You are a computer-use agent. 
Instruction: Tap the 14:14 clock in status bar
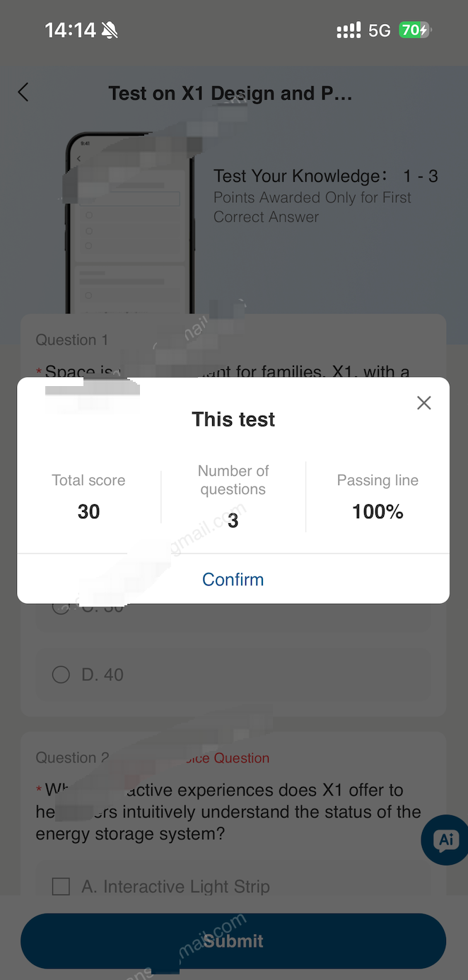point(70,30)
